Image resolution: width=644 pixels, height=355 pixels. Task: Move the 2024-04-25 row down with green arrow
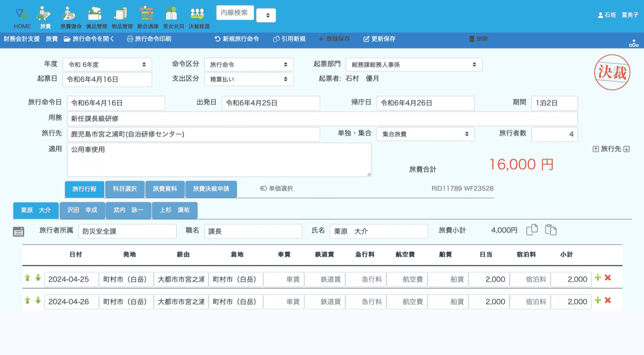[x=38, y=278]
